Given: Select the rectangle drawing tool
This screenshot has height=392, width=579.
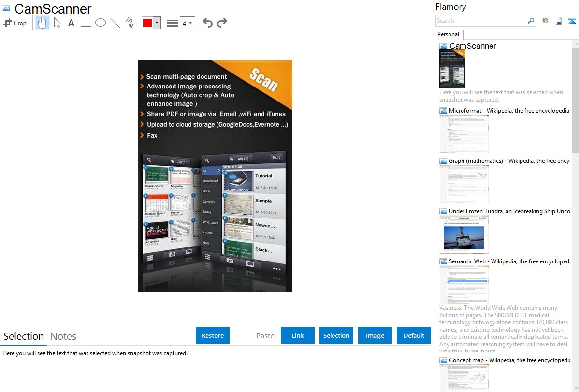Looking at the screenshot, I should click(86, 23).
